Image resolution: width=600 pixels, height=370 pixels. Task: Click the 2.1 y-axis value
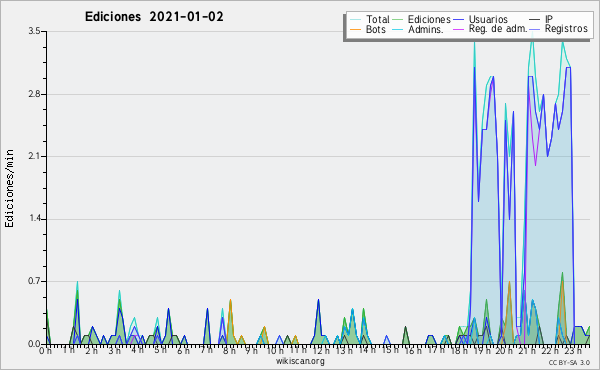point(34,156)
